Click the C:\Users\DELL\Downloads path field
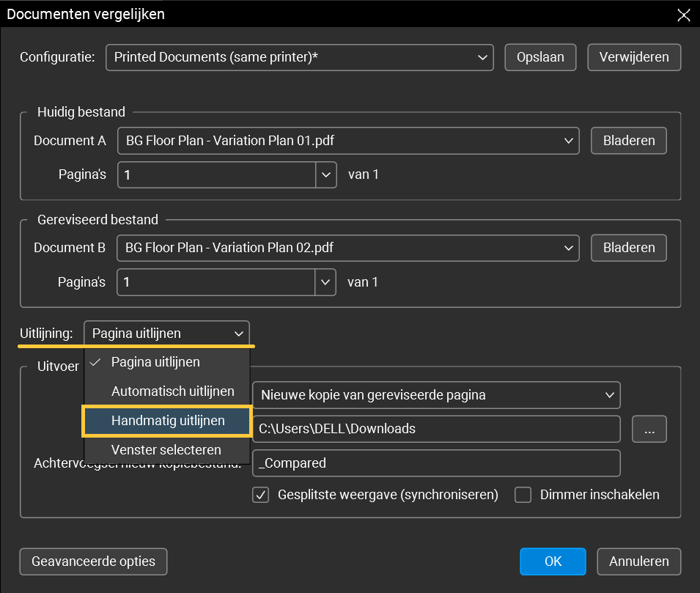The width and height of the screenshot is (700, 593). pos(436,429)
